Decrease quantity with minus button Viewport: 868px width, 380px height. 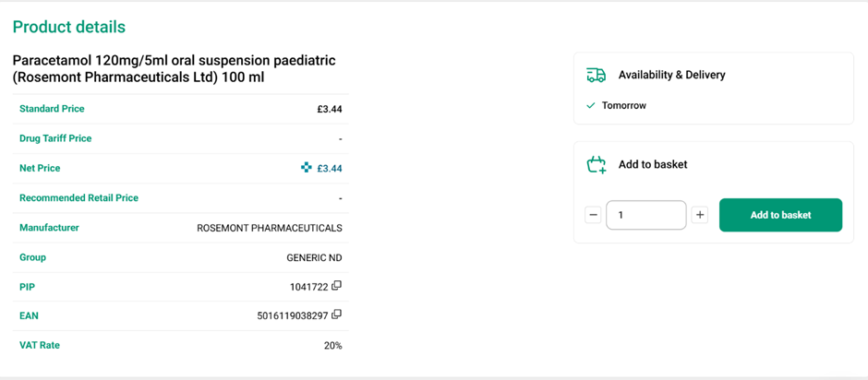(x=593, y=215)
